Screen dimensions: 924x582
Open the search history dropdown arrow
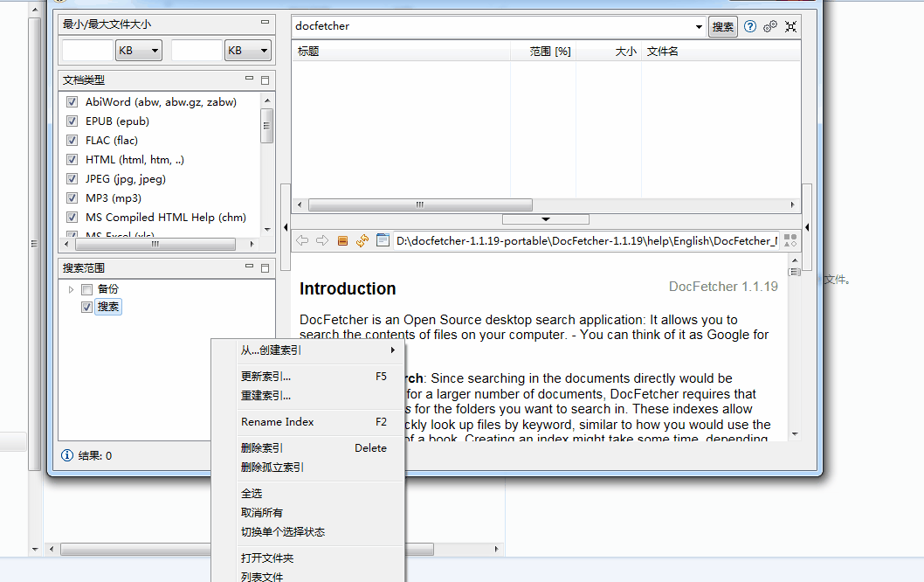(x=698, y=26)
